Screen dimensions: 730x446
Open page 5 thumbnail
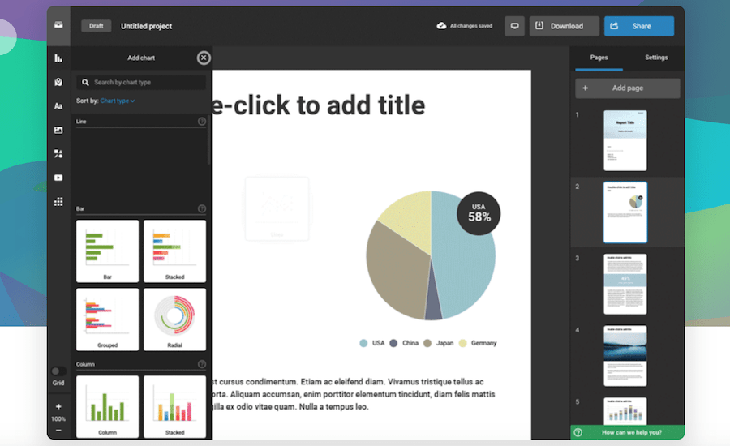pos(625,411)
